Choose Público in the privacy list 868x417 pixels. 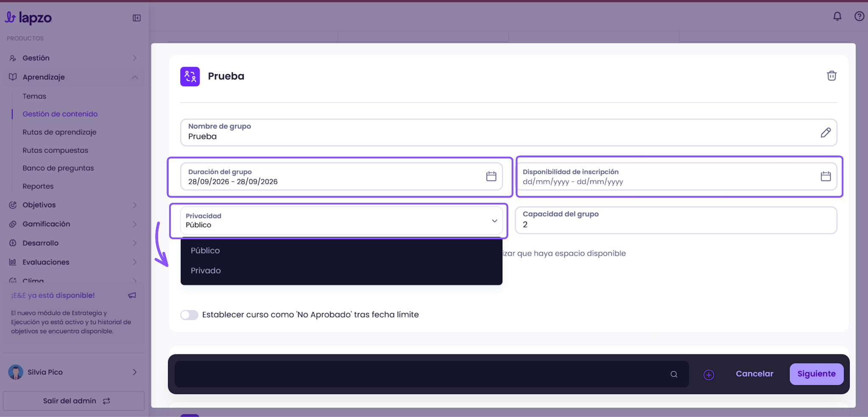click(341, 251)
